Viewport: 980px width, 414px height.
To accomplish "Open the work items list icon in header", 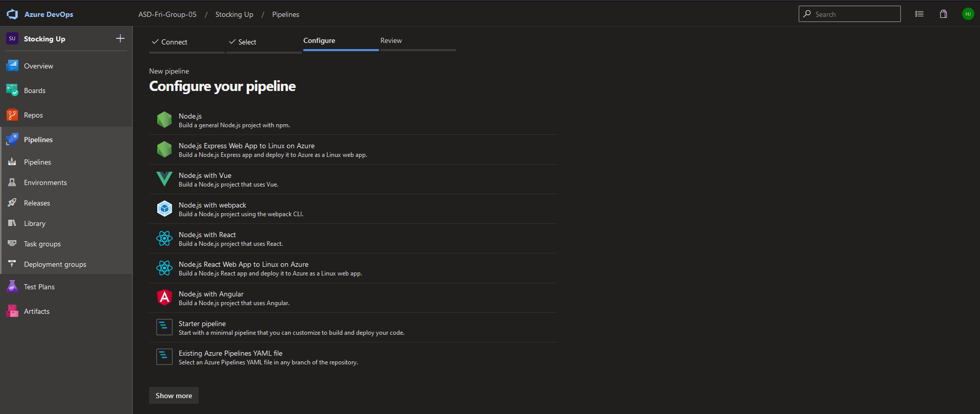I will click(x=919, y=14).
